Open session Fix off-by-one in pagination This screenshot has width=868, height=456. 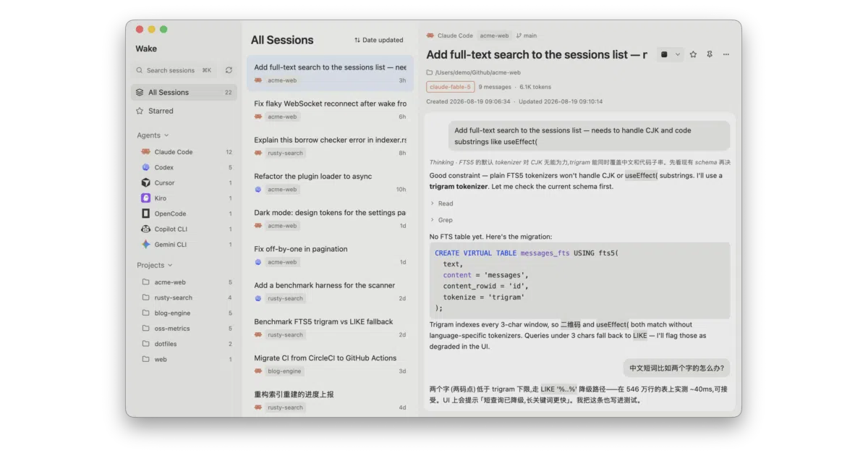[x=330, y=255]
